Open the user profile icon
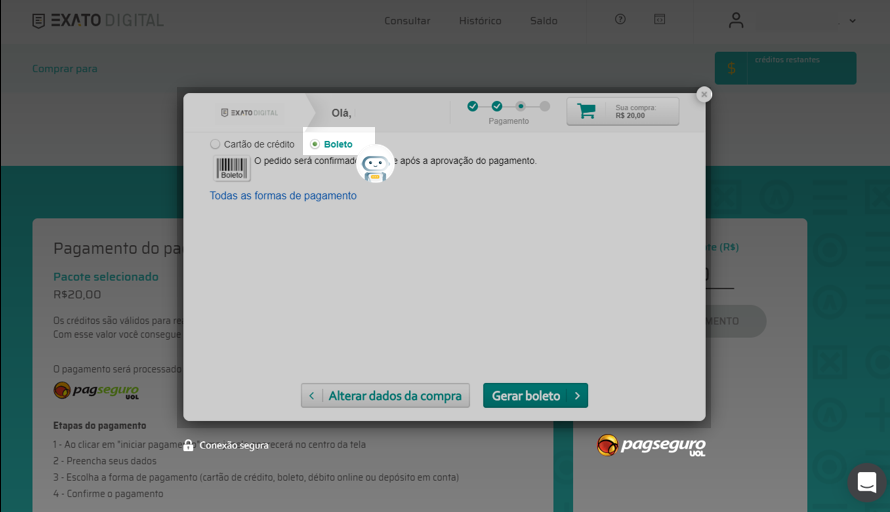This screenshot has width=890, height=512. (737, 20)
